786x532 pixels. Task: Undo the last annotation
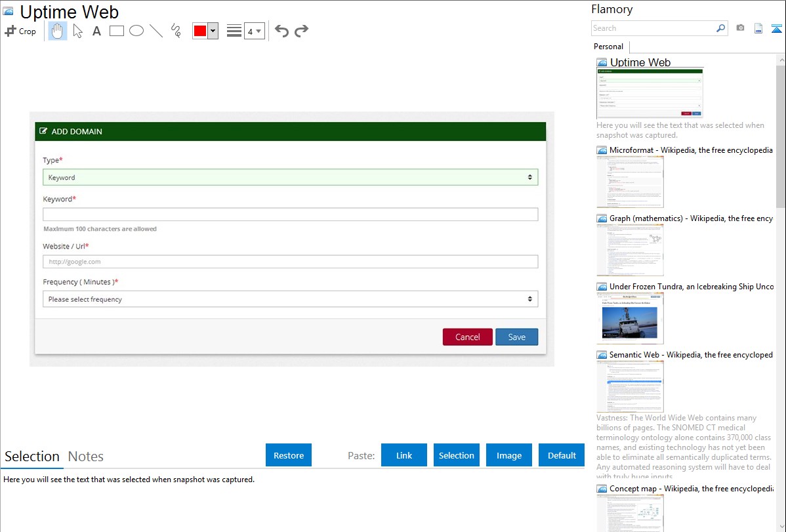[x=281, y=31]
